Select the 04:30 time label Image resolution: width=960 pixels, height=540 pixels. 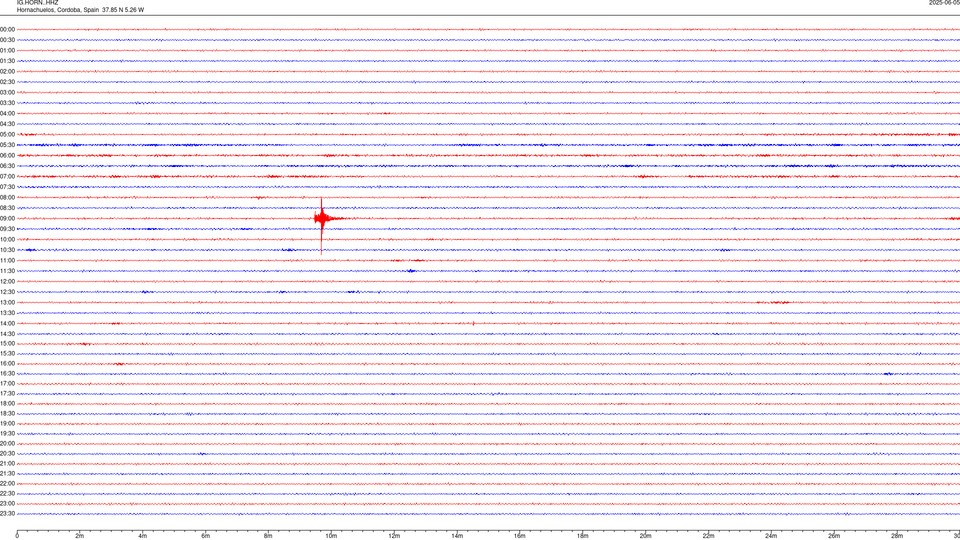click(7, 124)
